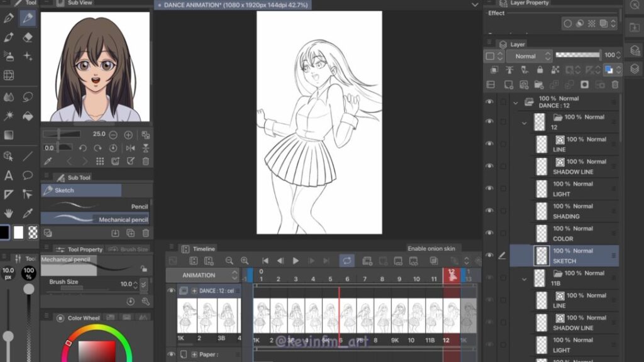644x362 pixels.
Task: Zoom in the timeline
Action: 245,261
